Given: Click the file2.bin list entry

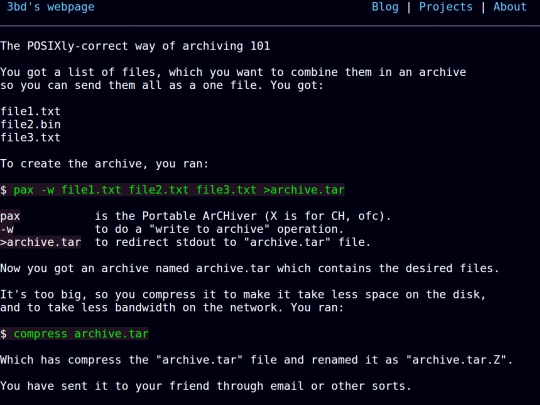Looking at the screenshot, I should 30,124.
